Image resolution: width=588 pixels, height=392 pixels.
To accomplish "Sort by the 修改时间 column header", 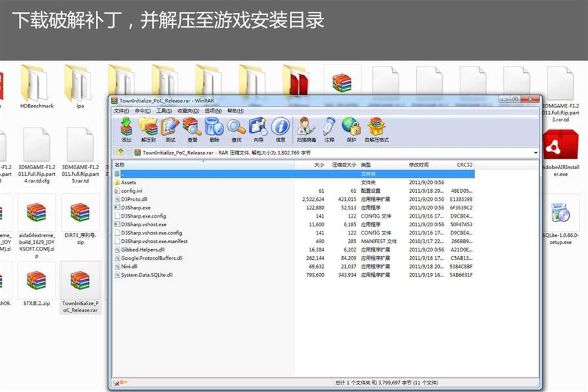I will (426, 165).
